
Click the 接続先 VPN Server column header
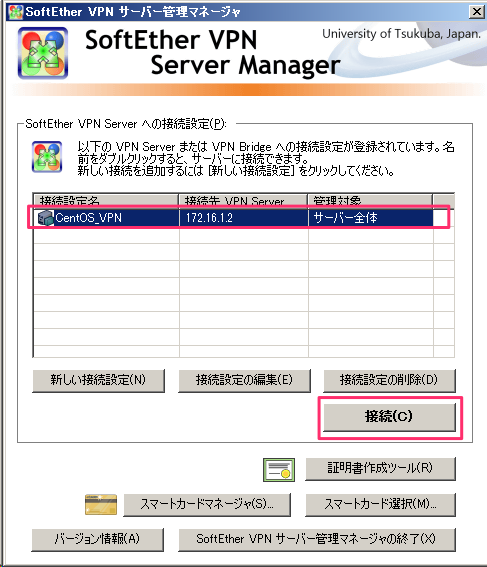243,200
